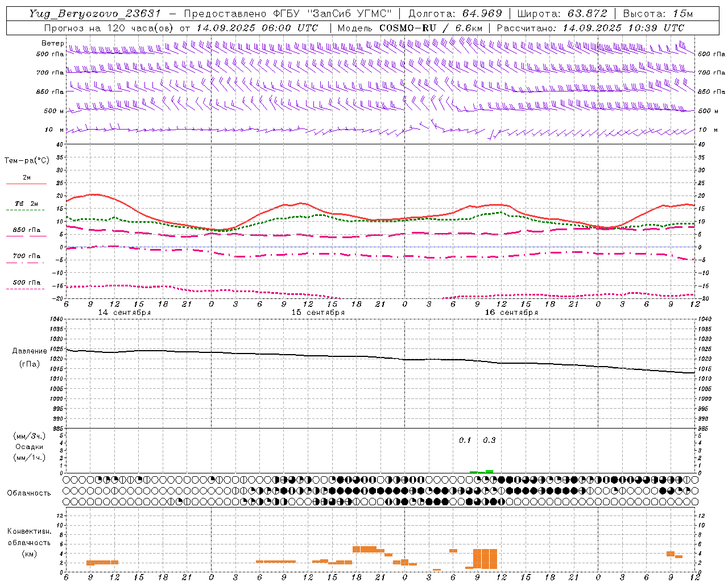Screen dimensions: 728x582
Task: Select the model name COSMO-RU / 6.6км
Action: click(432, 28)
